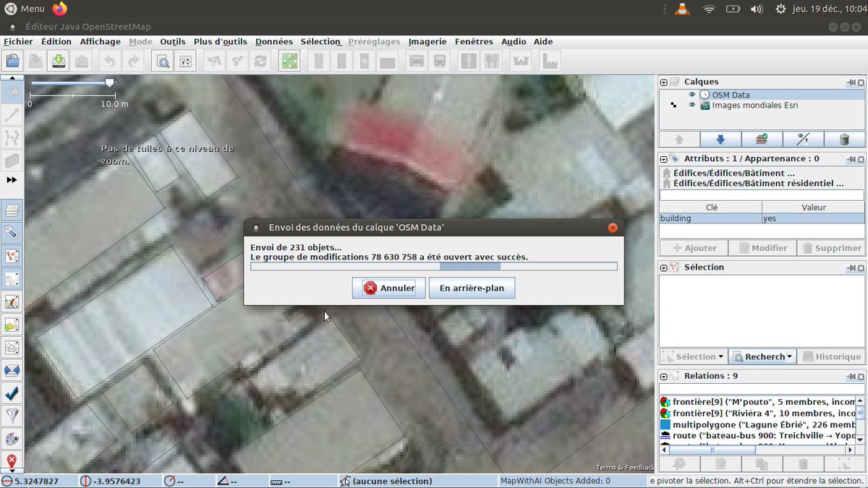Click the layer opacity button in Calques panel

(x=803, y=140)
